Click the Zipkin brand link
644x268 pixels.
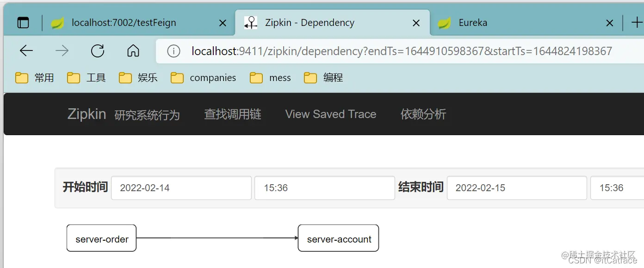(x=87, y=114)
